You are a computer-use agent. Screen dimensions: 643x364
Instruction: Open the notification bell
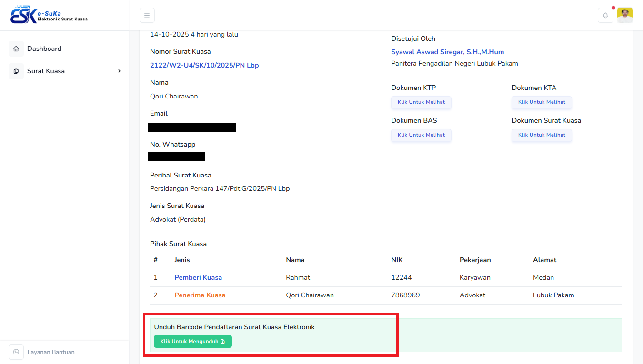click(x=605, y=15)
